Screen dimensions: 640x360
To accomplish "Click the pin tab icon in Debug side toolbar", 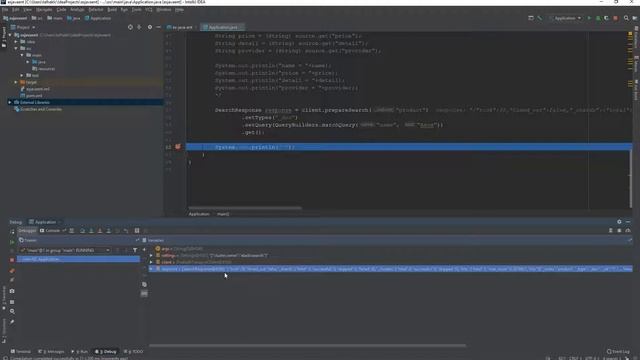I will point(12,322).
